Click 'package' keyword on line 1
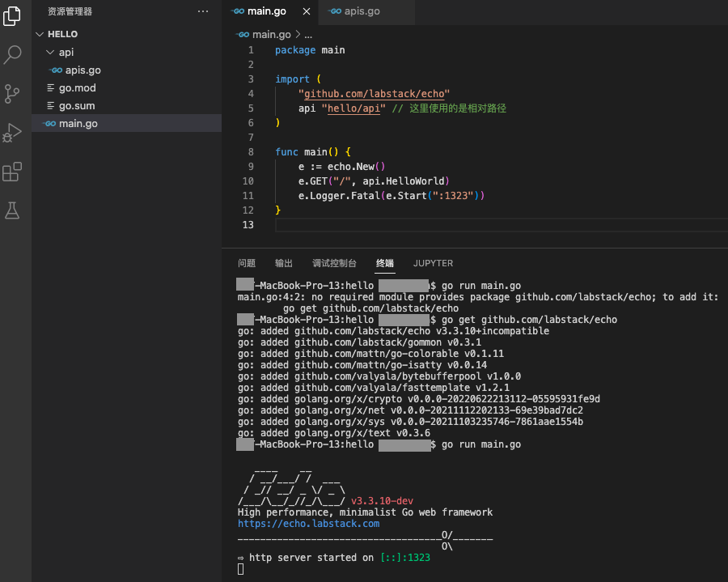Viewport: 728px width, 582px height. 295,50
